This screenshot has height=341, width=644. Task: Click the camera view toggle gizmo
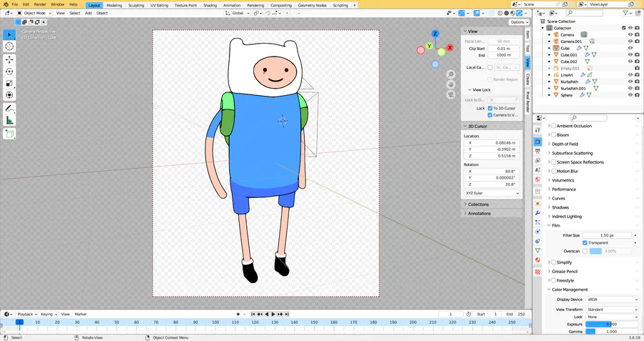[x=451, y=95]
